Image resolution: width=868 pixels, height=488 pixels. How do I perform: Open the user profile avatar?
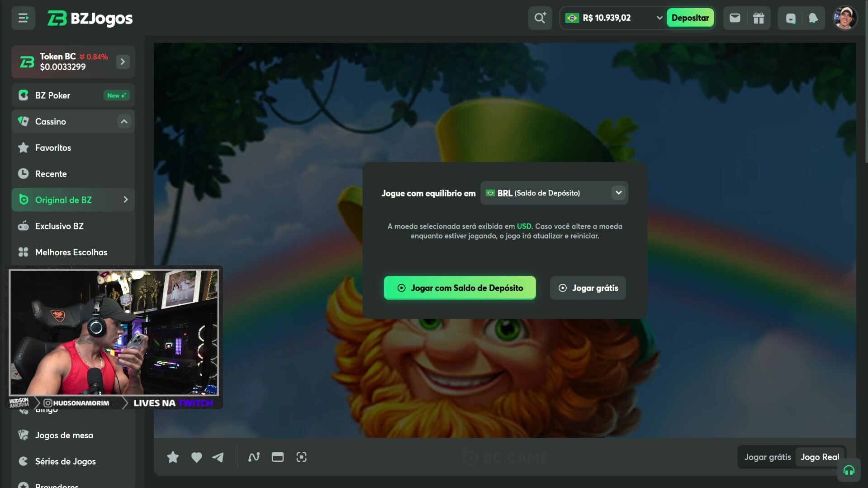[844, 18]
